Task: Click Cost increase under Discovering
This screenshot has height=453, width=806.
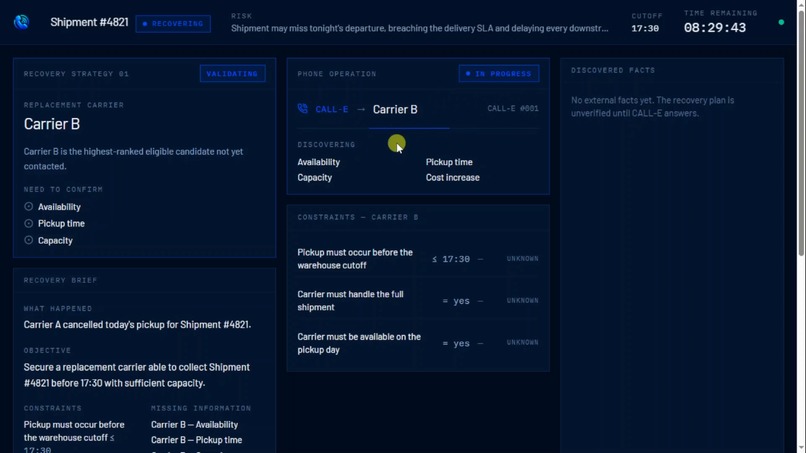Action: [452, 177]
